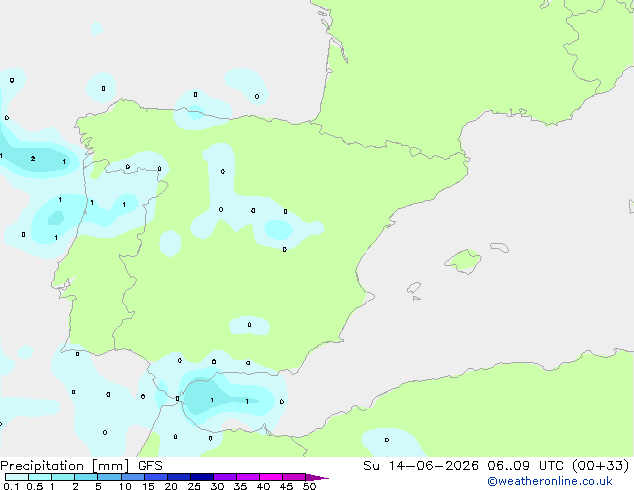Screen dimensions: 634x490
Task: Click the 0.5–1 mm legend color
Action: (40, 477)
